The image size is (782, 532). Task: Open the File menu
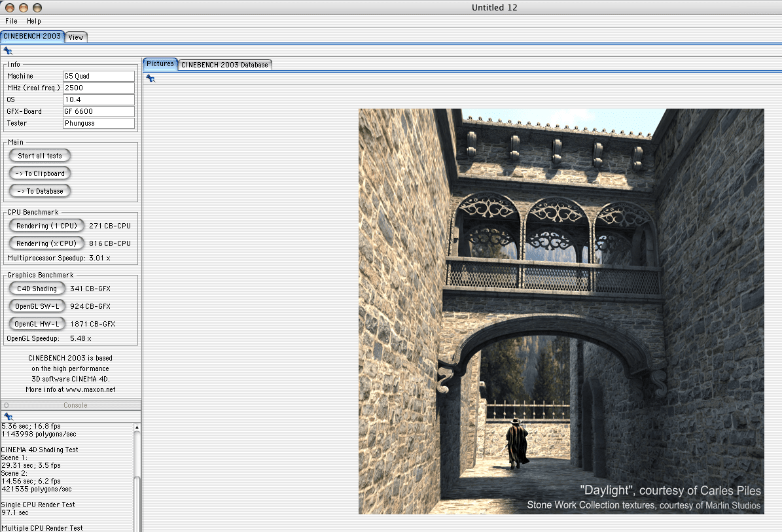(11, 21)
